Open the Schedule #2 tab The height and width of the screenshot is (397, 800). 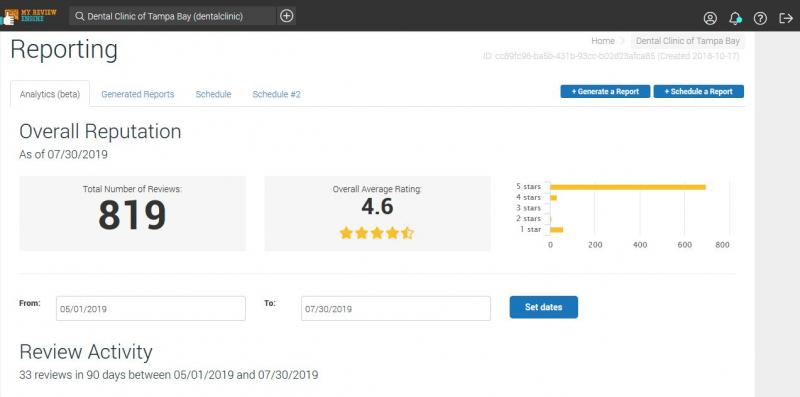click(277, 94)
